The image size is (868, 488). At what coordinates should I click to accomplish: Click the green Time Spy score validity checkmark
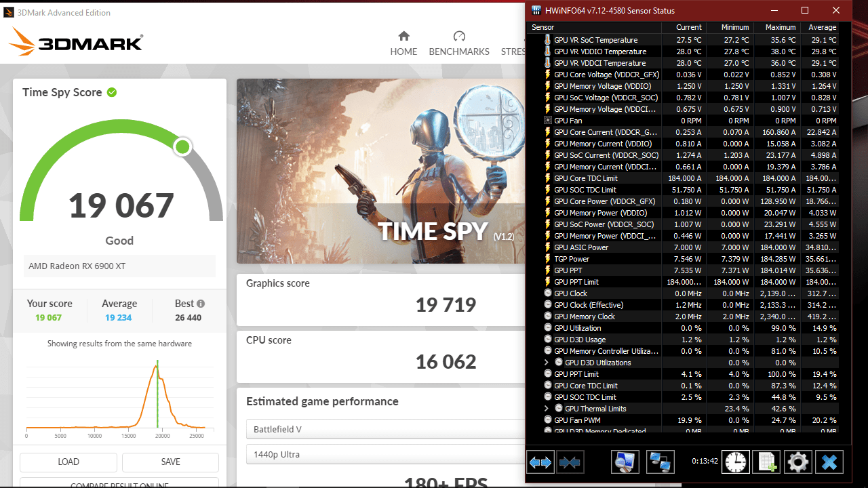(112, 92)
